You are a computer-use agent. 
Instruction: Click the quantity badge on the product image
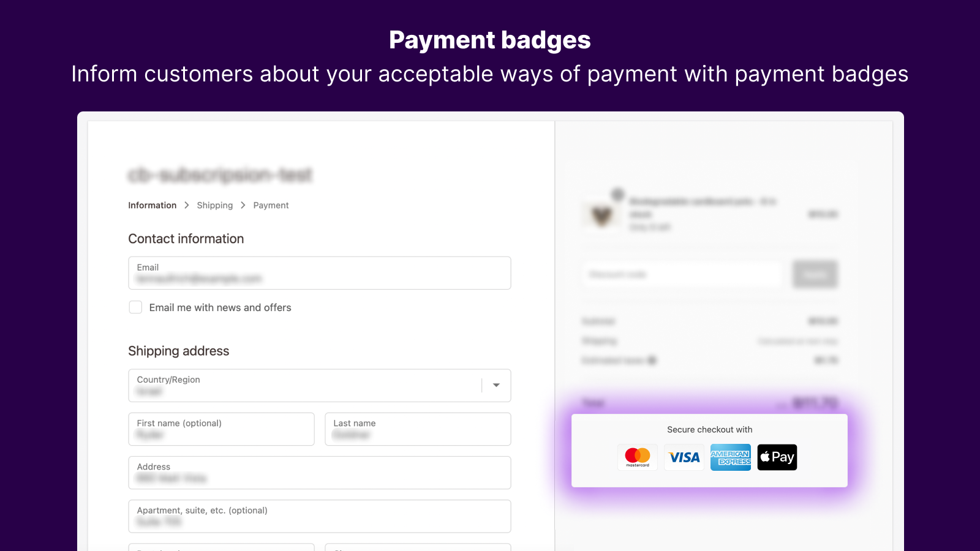617,193
